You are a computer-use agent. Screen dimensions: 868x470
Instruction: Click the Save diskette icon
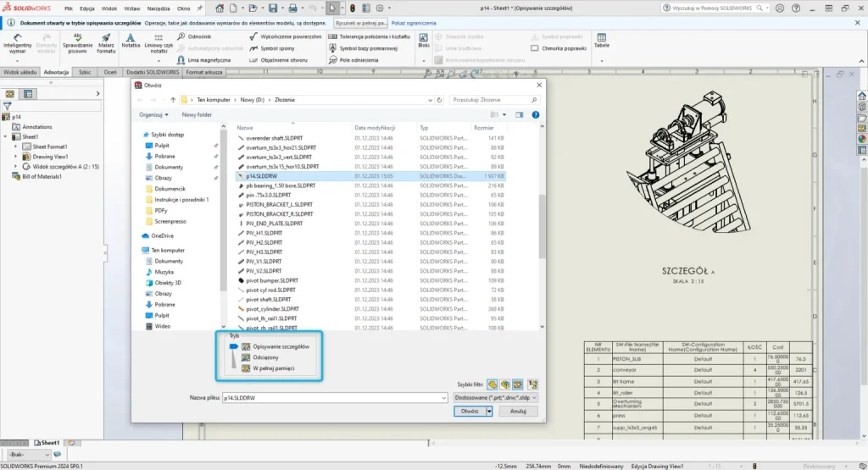pos(273,8)
